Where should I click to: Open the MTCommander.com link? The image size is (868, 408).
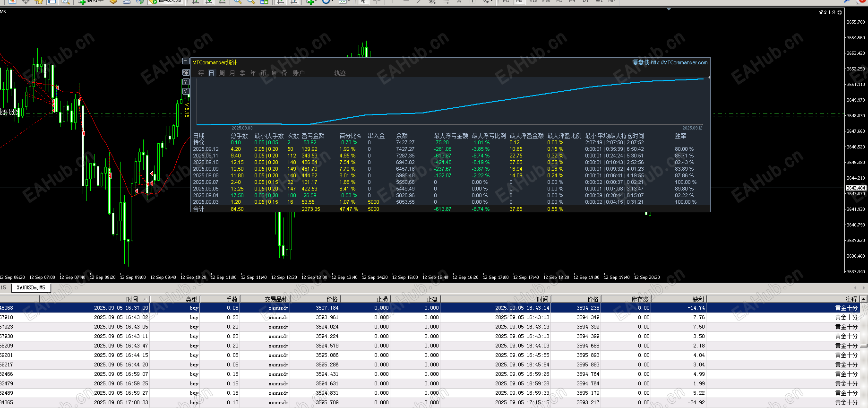pyautogui.click(x=679, y=62)
